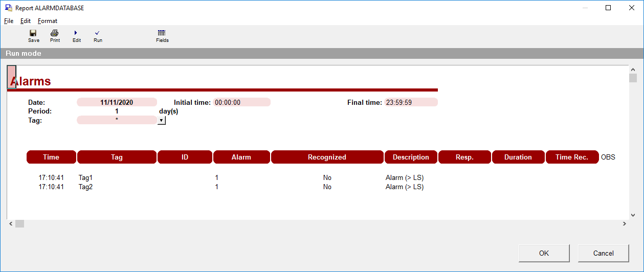Open the Edit menu

(x=26, y=21)
